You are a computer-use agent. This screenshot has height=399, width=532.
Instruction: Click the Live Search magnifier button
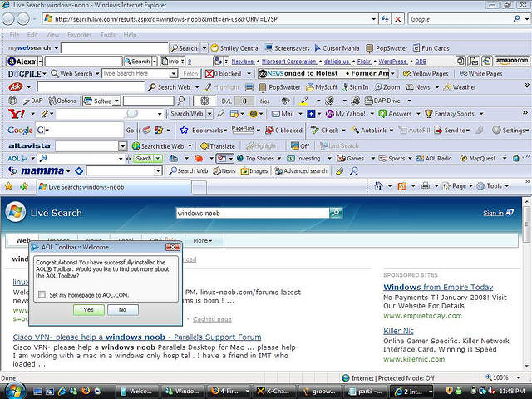coord(335,213)
